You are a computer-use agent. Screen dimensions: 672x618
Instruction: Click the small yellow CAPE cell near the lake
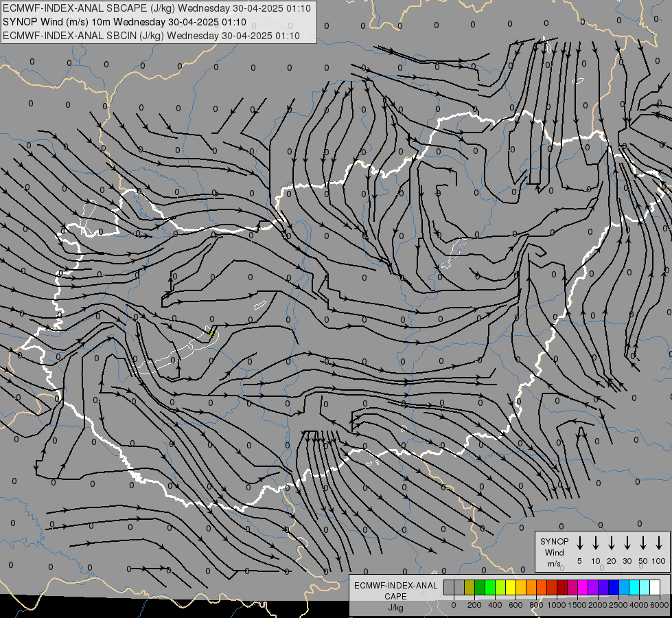(x=211, y=334)
